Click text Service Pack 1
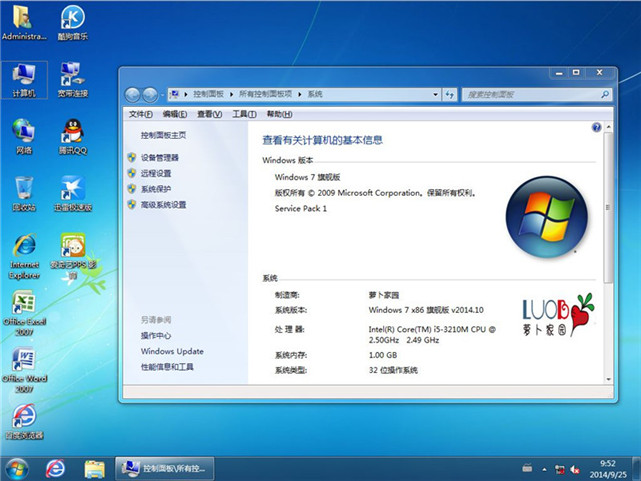Screen dimensions: 641x481 (x=301, y=208)
